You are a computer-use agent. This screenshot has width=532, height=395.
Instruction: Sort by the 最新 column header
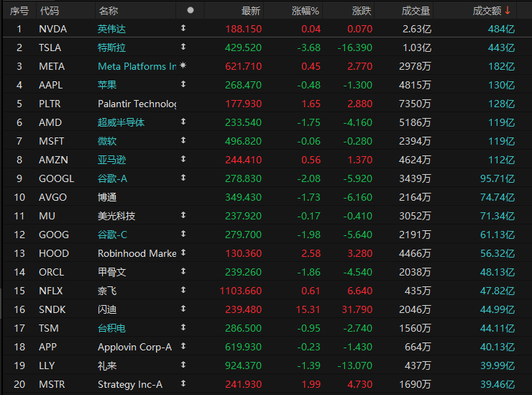pos(251,11)
